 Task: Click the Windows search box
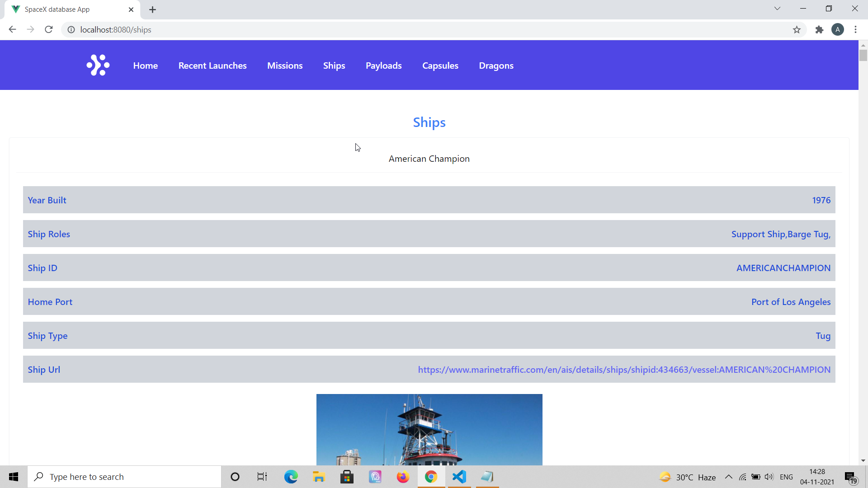pyautogui.click(x=124, y=477)
